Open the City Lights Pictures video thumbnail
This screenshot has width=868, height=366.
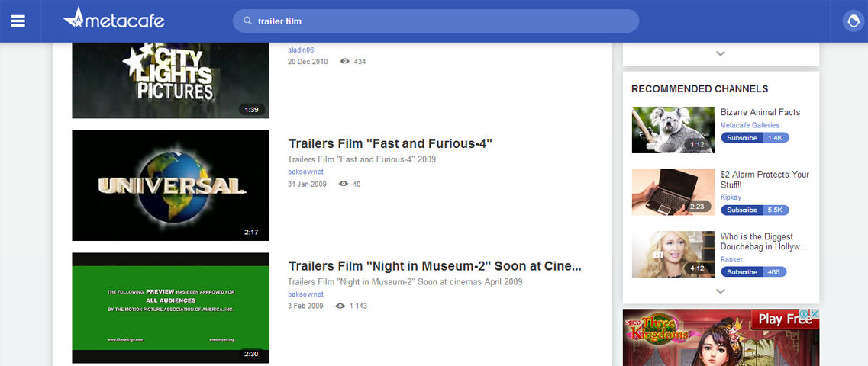coord(170,80)
